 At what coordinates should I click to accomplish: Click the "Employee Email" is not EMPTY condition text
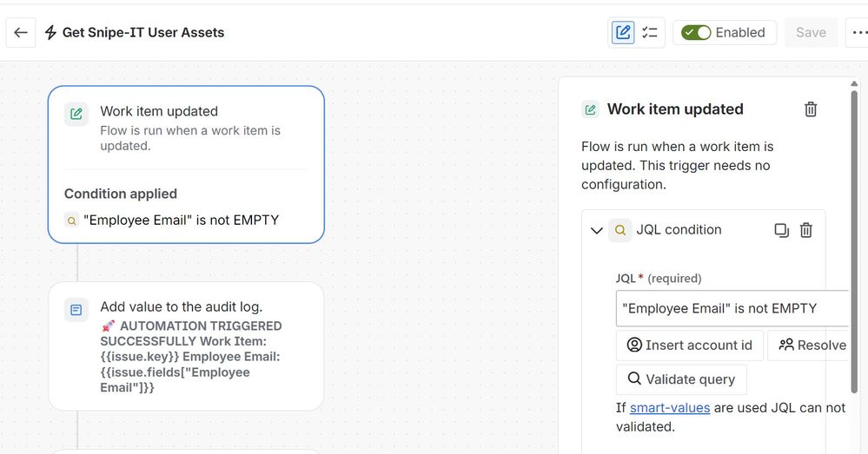(181, 220)
